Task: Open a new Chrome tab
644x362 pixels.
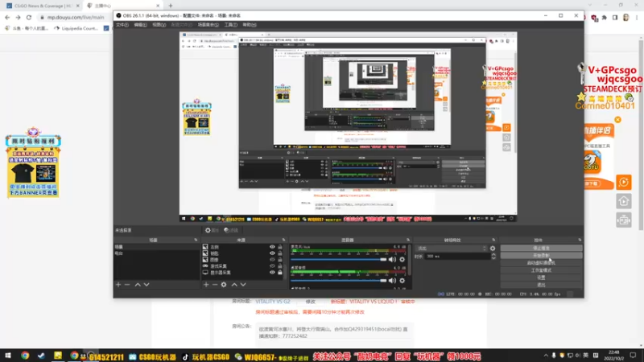Action: click(171, 6)
